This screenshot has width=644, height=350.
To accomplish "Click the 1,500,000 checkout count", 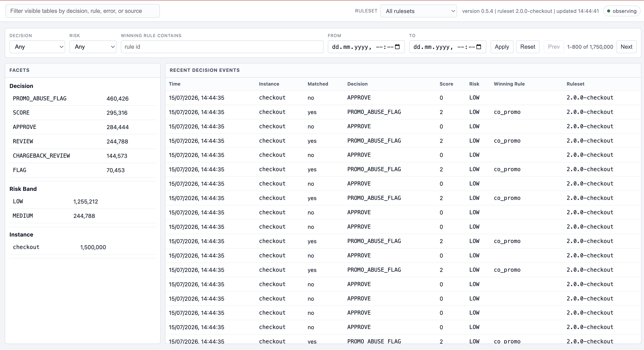I will [x=93, y=247].
